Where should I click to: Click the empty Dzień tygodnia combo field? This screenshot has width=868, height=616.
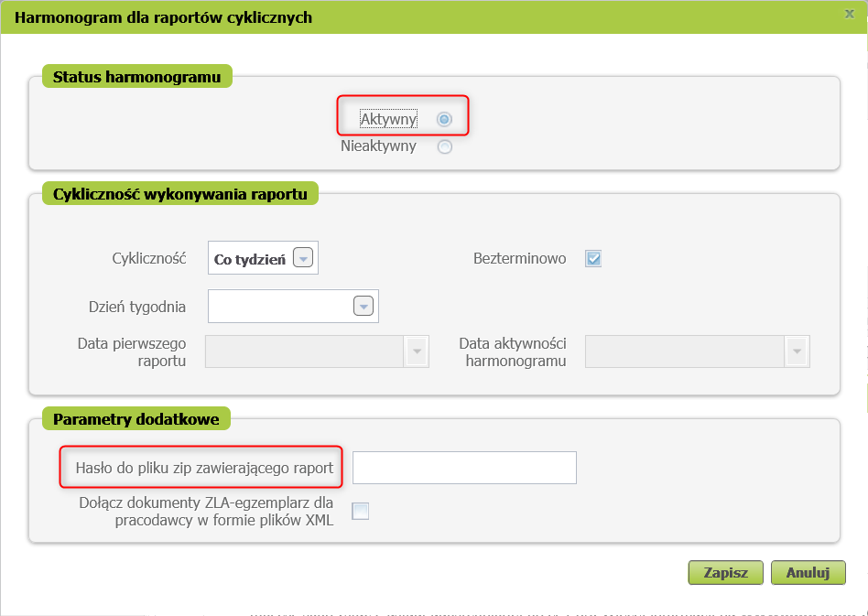pyautogui.click(x=280, y=307)
